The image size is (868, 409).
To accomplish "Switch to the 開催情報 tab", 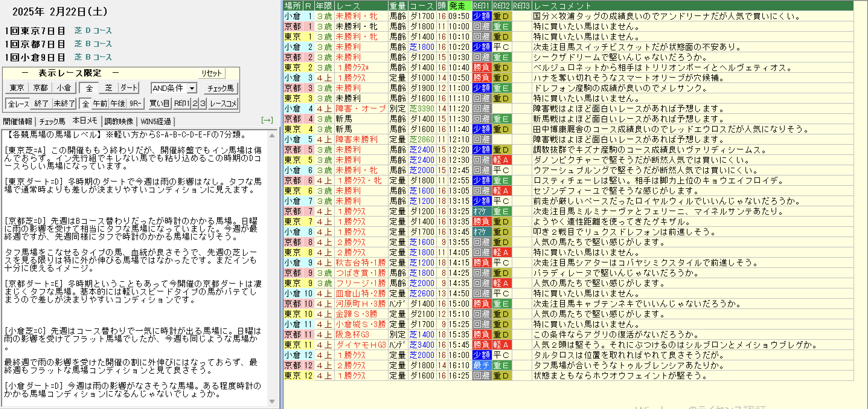I will [18, 121].
